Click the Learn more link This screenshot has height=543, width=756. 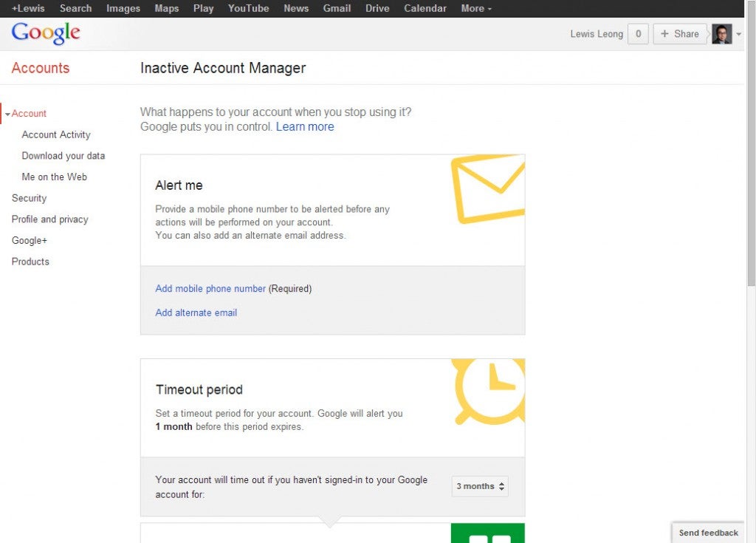pyautogui.click(x=305, y=126)
